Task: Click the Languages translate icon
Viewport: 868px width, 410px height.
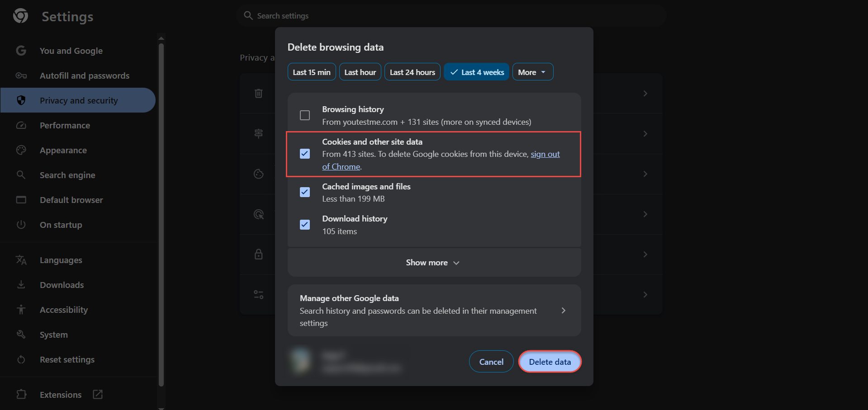Action: click(21, 260)
